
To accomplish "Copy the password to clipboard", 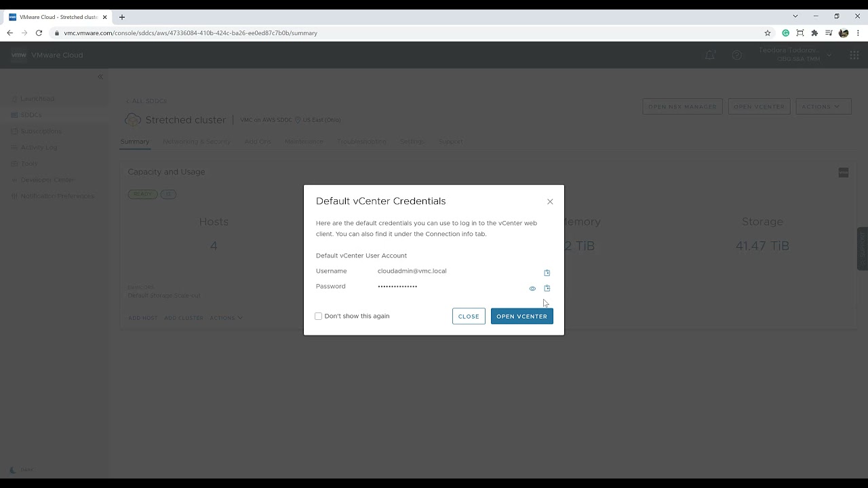I will click(547, 288).
